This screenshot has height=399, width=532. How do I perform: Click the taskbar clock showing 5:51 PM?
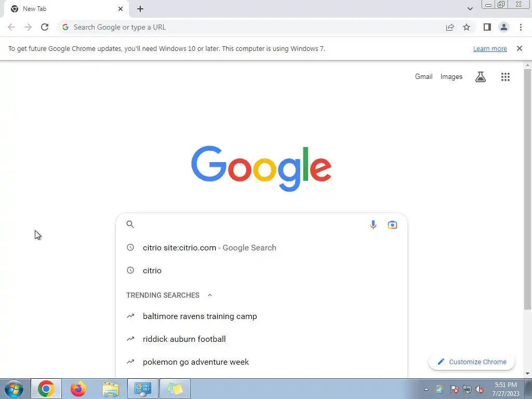click(506, 389)
